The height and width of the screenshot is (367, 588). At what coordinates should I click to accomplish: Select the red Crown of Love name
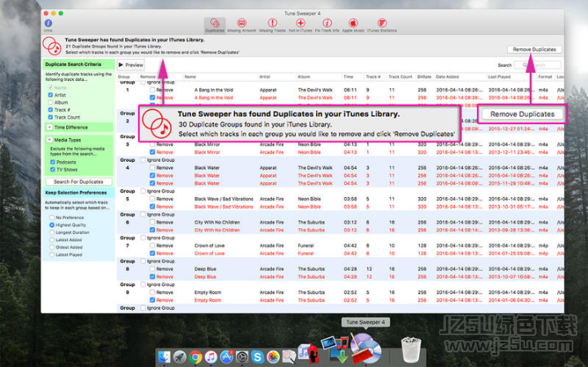(x=209, y=253)
